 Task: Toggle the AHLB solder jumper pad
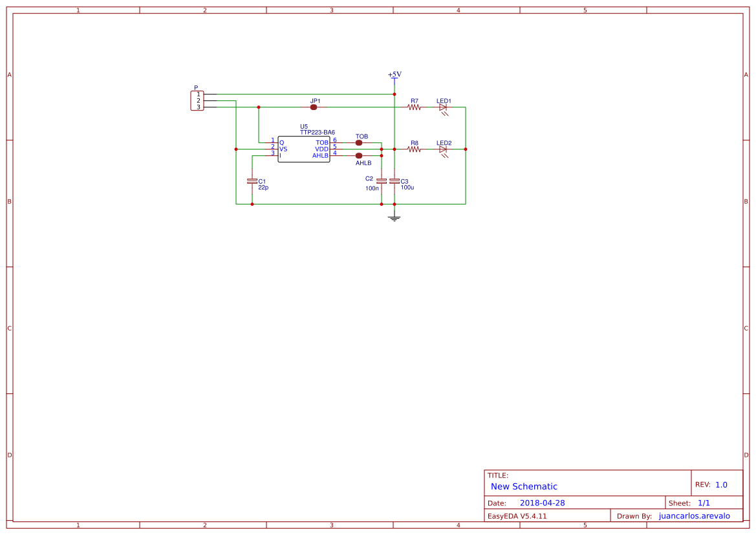(359, 156)
